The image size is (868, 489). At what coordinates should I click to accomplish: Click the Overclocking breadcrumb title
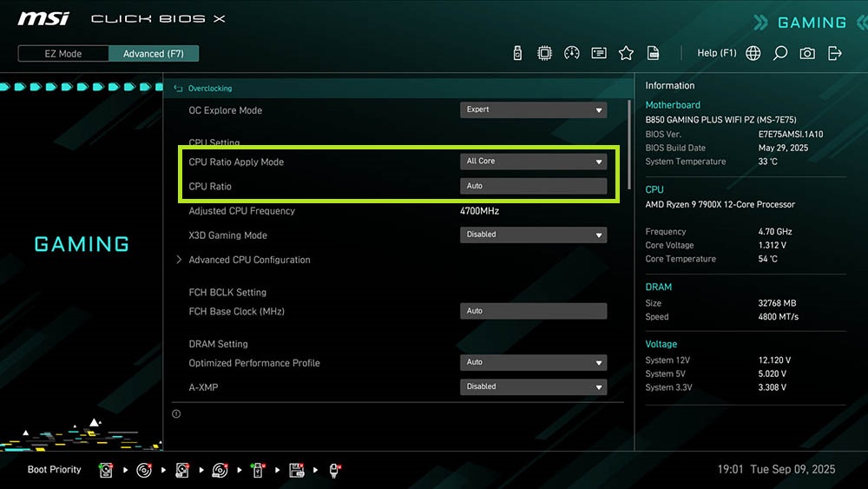coord(210,89)
